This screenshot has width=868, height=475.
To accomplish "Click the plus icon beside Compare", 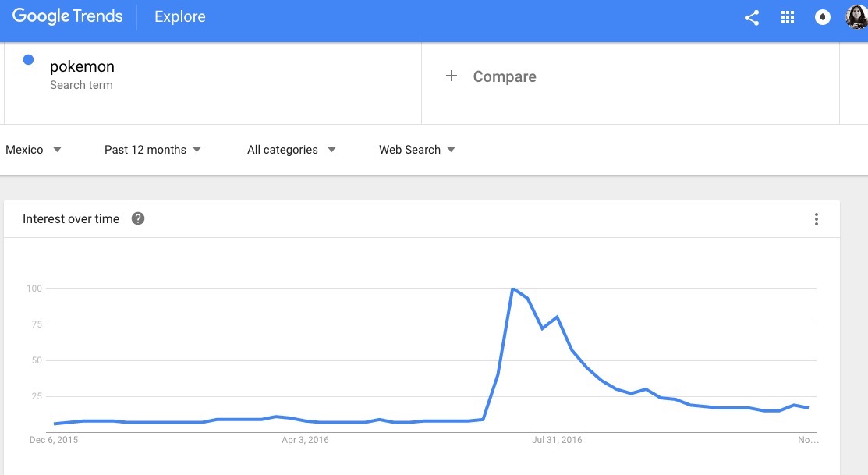I will point(452,76).
